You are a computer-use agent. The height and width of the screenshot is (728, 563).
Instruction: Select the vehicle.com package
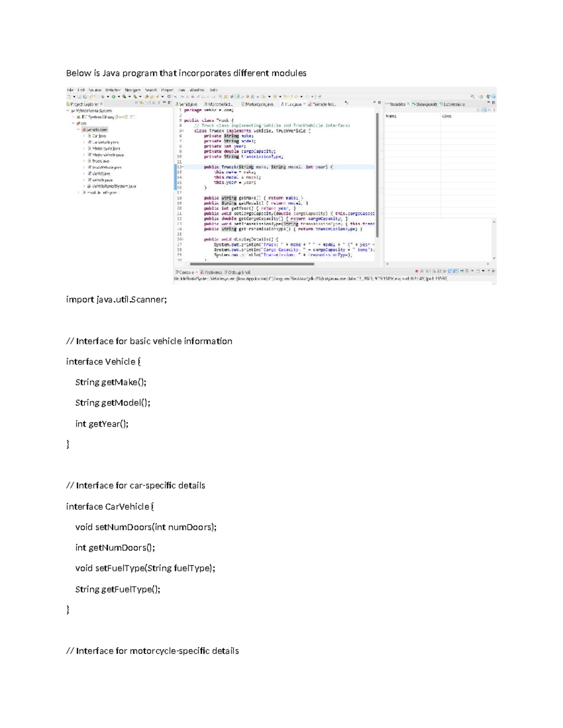pyautogui.click(x=95, y=129)
